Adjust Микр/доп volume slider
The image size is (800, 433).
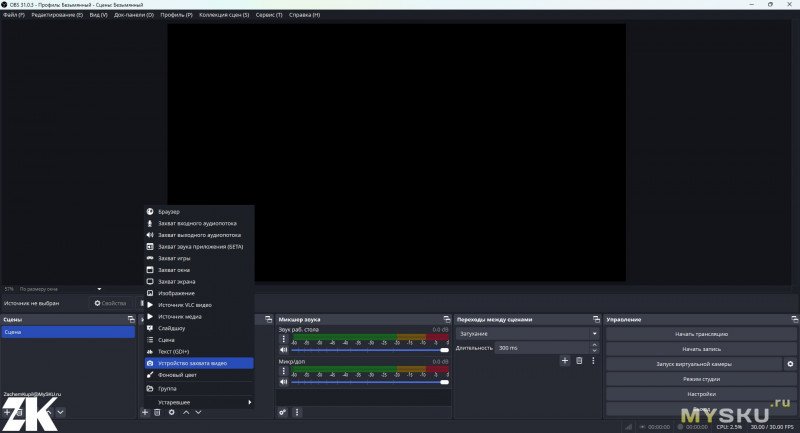point(370,382)
